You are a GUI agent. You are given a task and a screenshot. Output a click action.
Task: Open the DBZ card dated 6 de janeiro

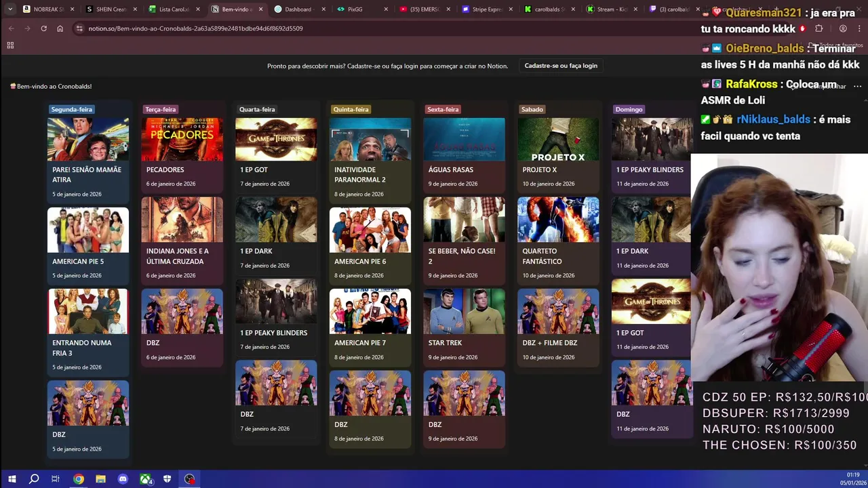pos(182,327)
